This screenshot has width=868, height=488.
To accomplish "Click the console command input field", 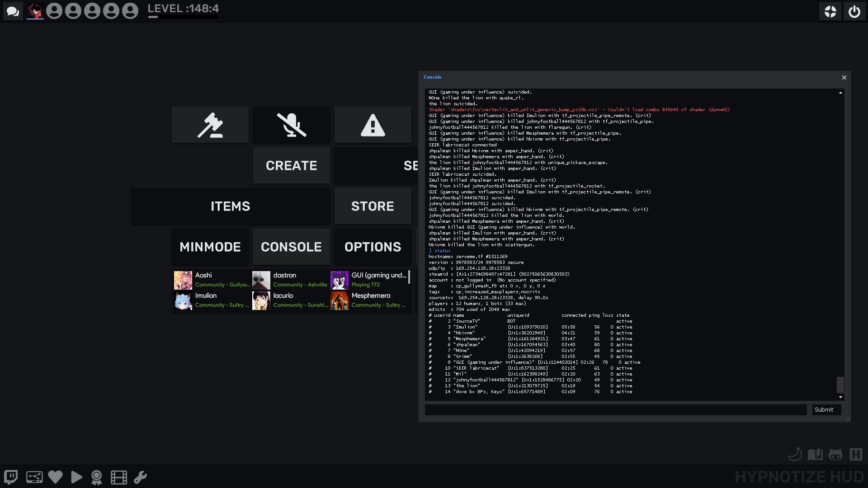I will pos(616,410).
